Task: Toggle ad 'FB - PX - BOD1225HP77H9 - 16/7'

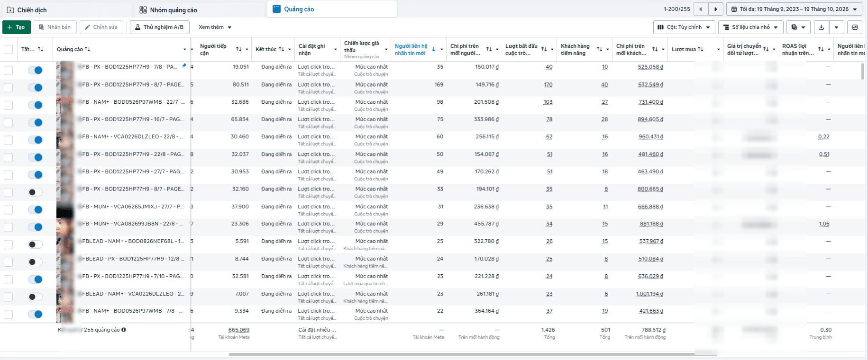Action: 35,123
